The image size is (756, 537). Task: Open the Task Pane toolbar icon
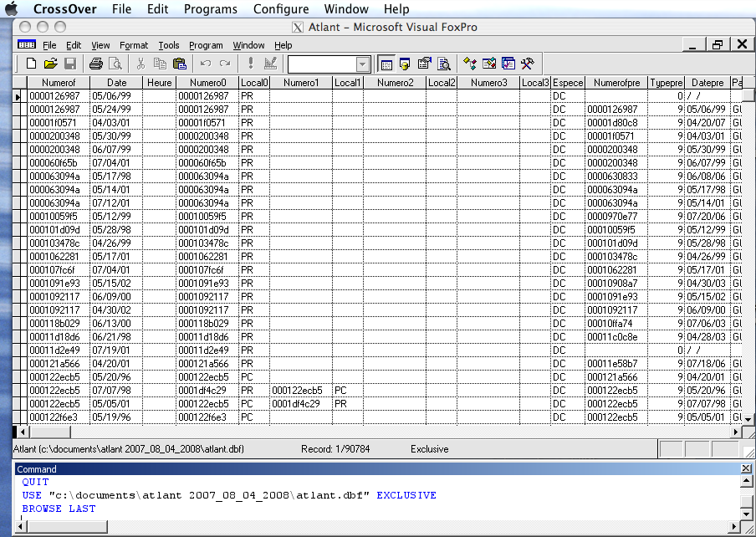(x=508, y=64)
